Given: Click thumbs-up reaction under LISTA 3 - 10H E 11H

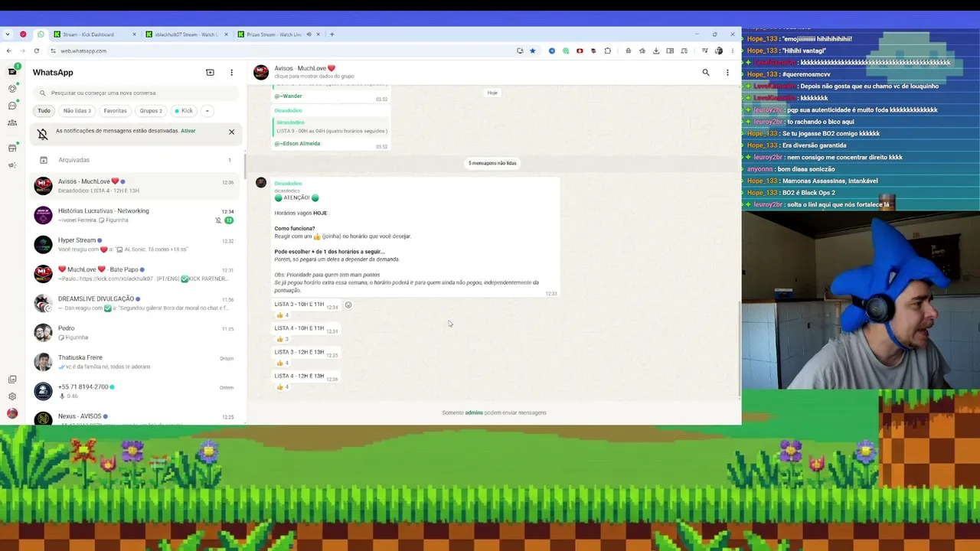Looking at the screenshot, I should 282,315.
